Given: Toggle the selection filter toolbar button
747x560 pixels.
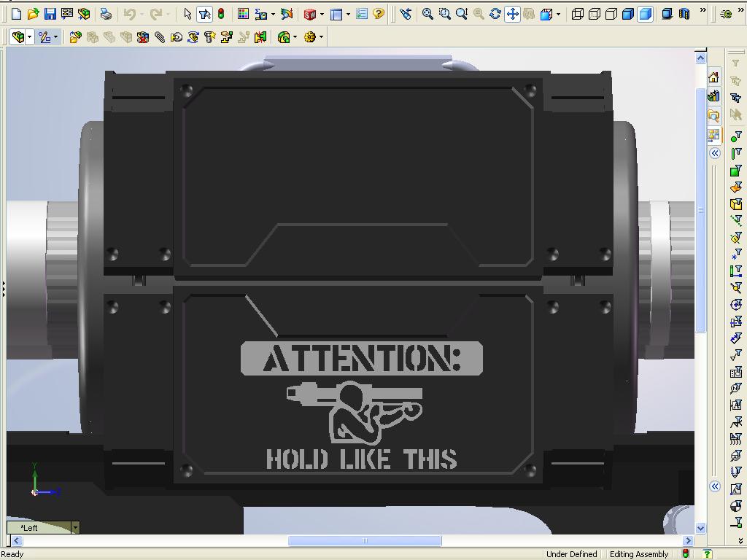Looking at the screenshot, I should (x=204, y=15).
